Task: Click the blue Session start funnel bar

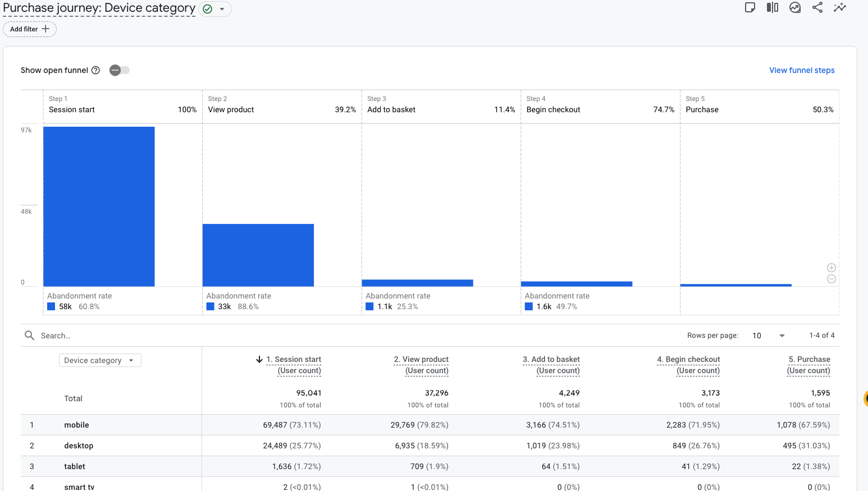Action: coord(99,207)
